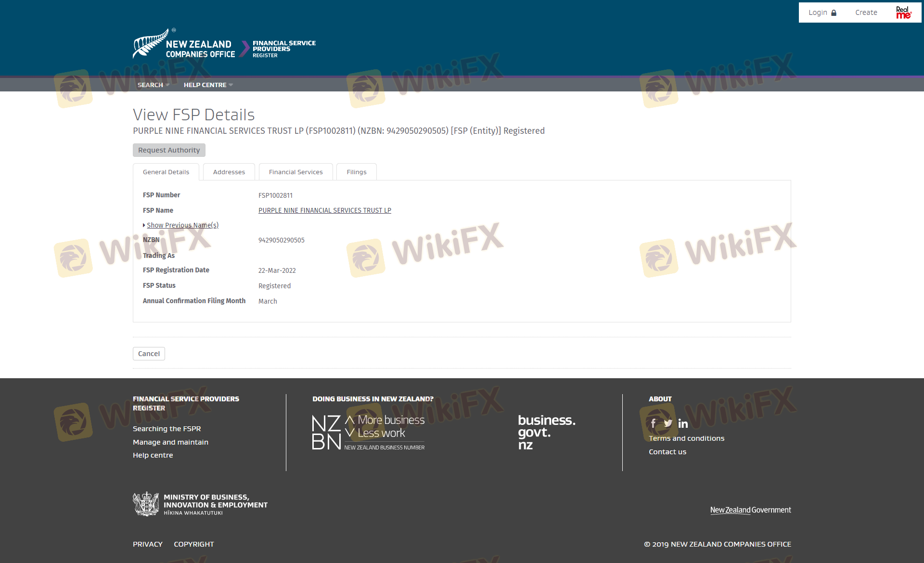Screen dimensions: 924x563
Task: Expand the HELP CENTRE dropdown menu
Action: tap(208, 85)
